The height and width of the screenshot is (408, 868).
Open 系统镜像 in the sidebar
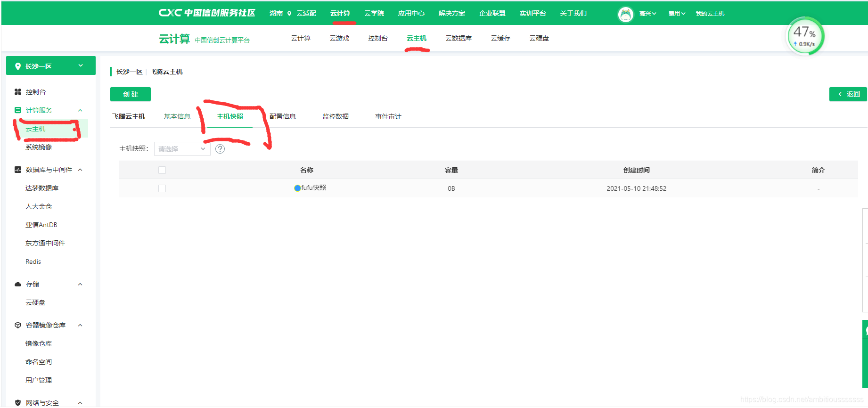(x=39, y=147)
